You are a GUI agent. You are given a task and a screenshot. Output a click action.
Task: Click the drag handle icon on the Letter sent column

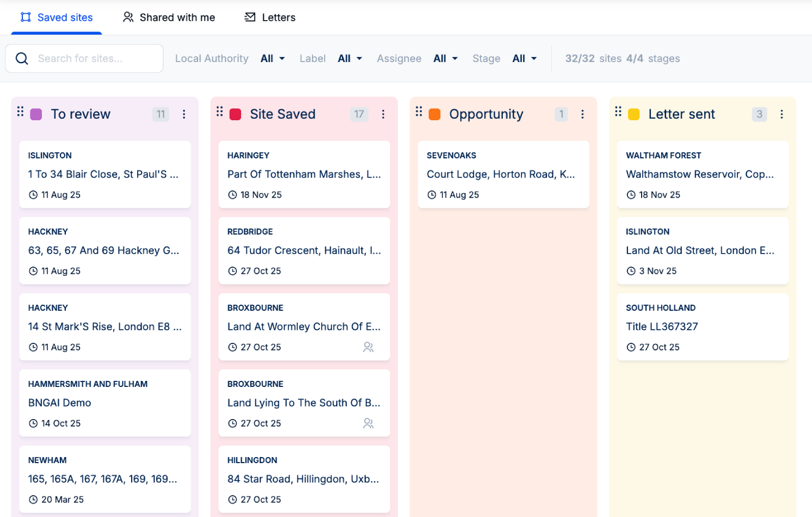point(618,114)
